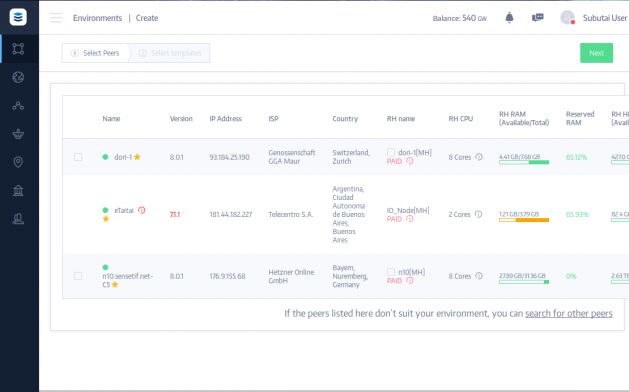Click n10 RAM usage bar
The height and width of the screenshot is (392, 629).
[524, 282]
